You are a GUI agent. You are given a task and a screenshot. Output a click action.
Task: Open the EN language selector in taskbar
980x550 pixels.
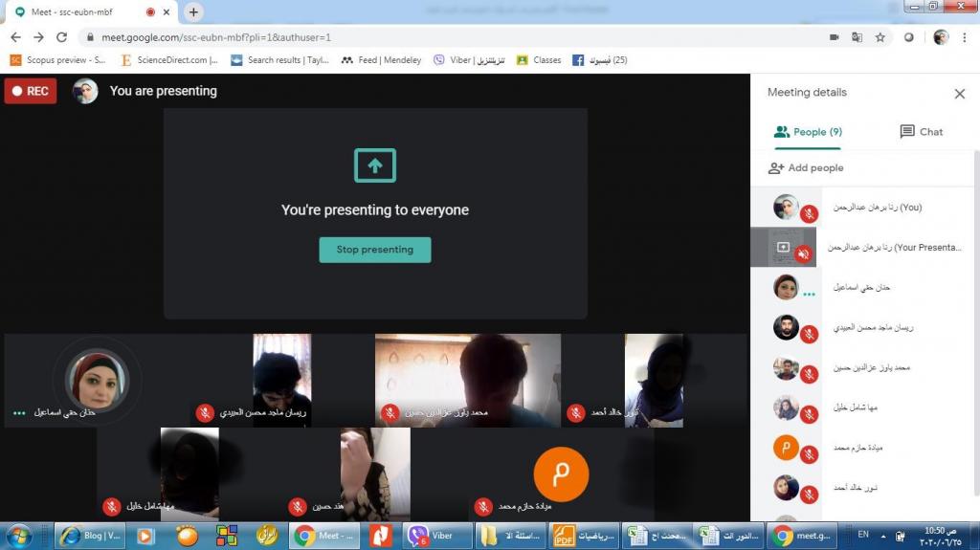pos(864,535)
